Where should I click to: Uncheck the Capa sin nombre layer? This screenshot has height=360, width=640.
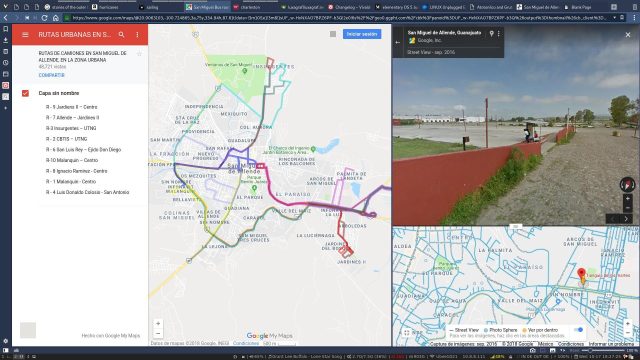click(25, 93)
